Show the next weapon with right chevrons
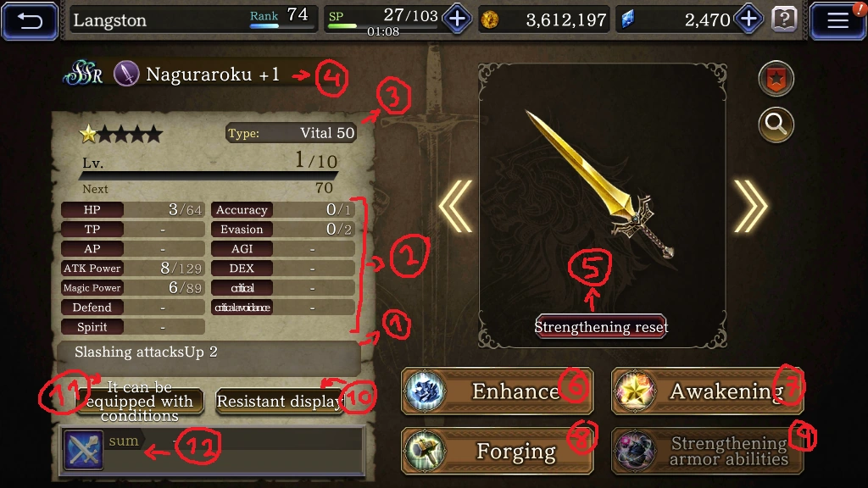This screenshot has height=488, width=868. (751, 207)
